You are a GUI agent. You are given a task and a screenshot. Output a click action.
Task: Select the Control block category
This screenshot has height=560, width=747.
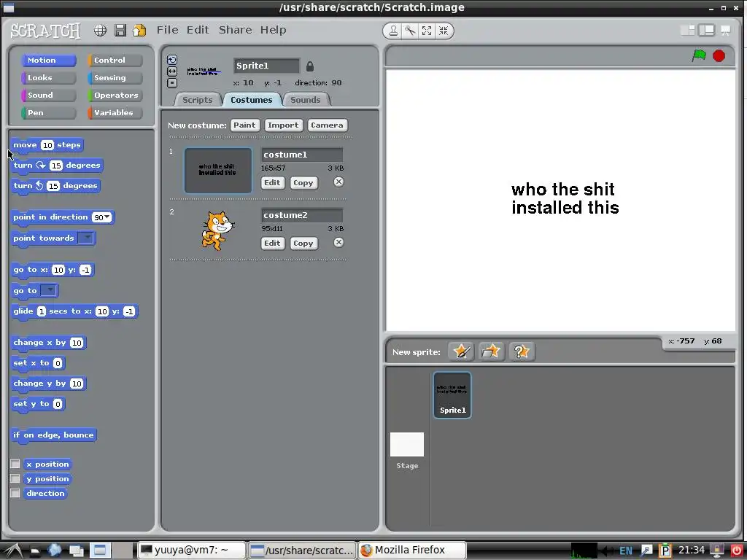click(x=115, y=61)
